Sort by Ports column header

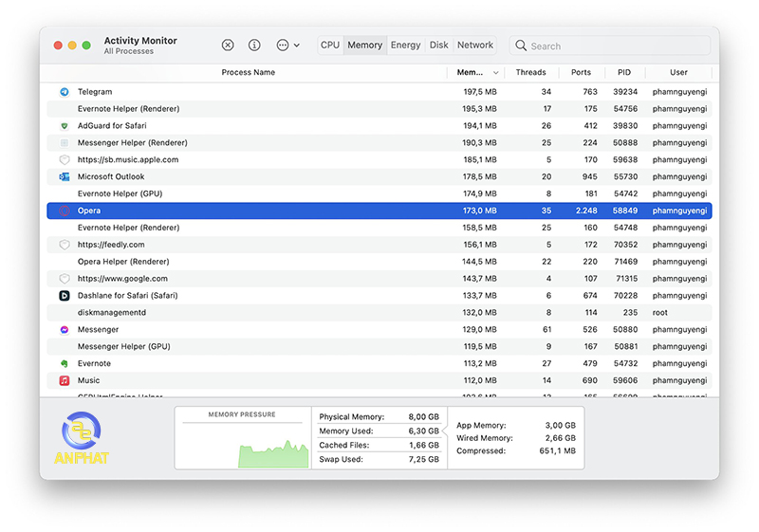coord(581,72)
